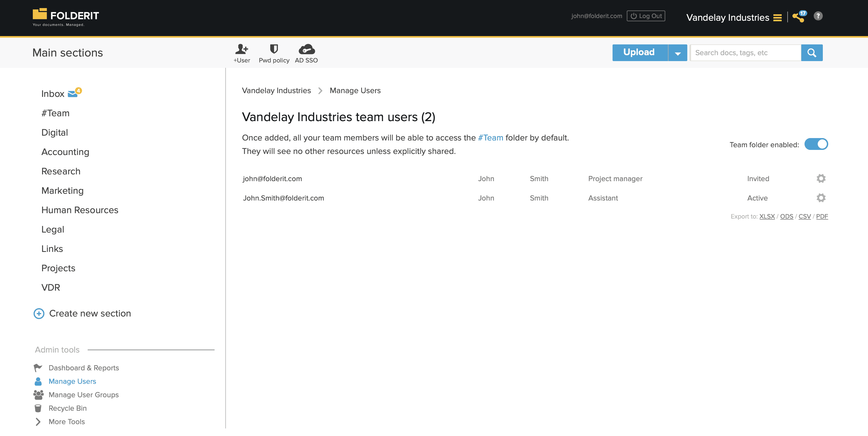
Task: Click in the Search docs field
Action: point(745,52)
